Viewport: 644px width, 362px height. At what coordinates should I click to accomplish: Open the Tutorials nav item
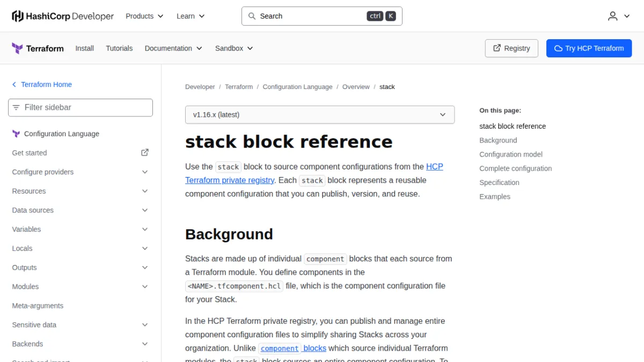point(119,48)
